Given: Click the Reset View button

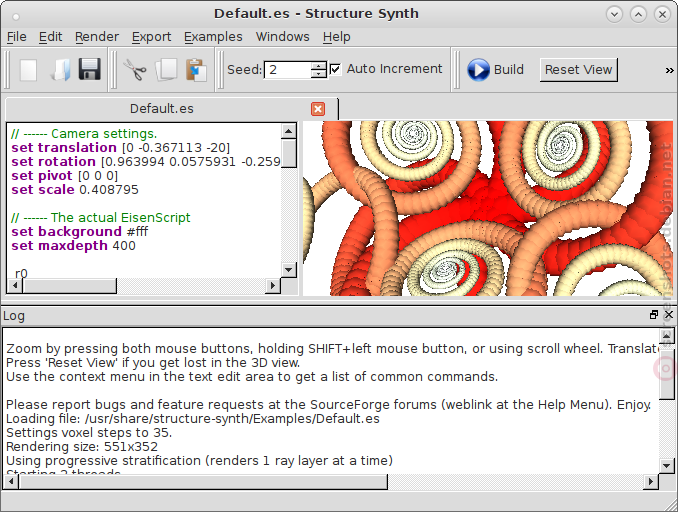Looking at the screenshot, I should click(x=579, y=70).
